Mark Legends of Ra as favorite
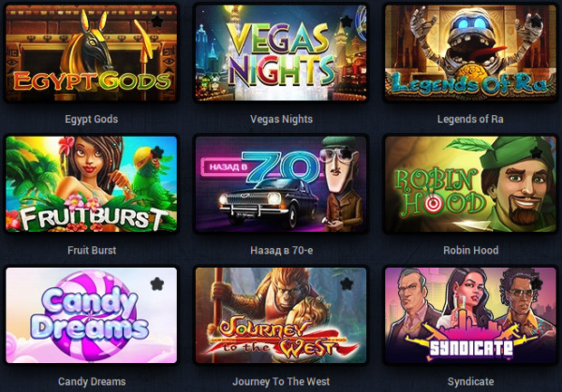 [x=537, y=22]
